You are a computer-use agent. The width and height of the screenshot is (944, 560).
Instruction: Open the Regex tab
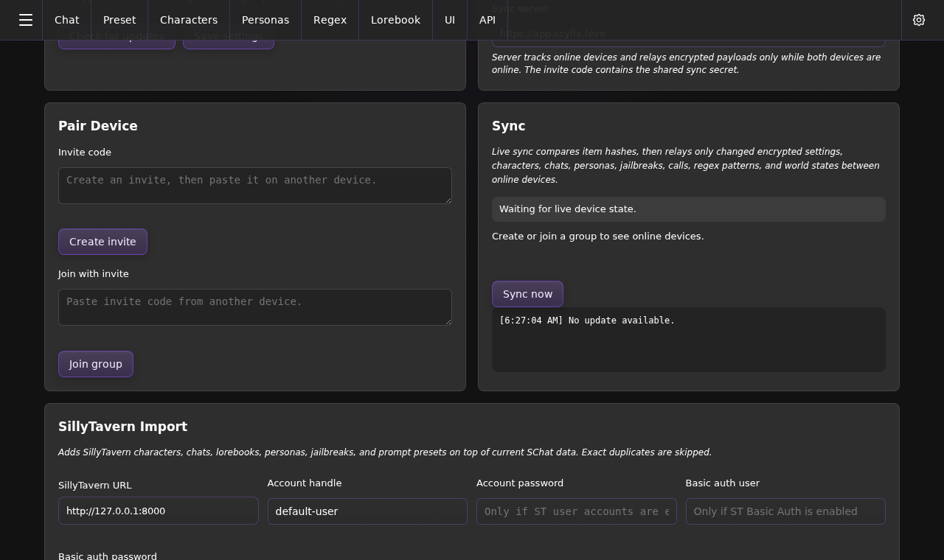click(x=330, y=20)
